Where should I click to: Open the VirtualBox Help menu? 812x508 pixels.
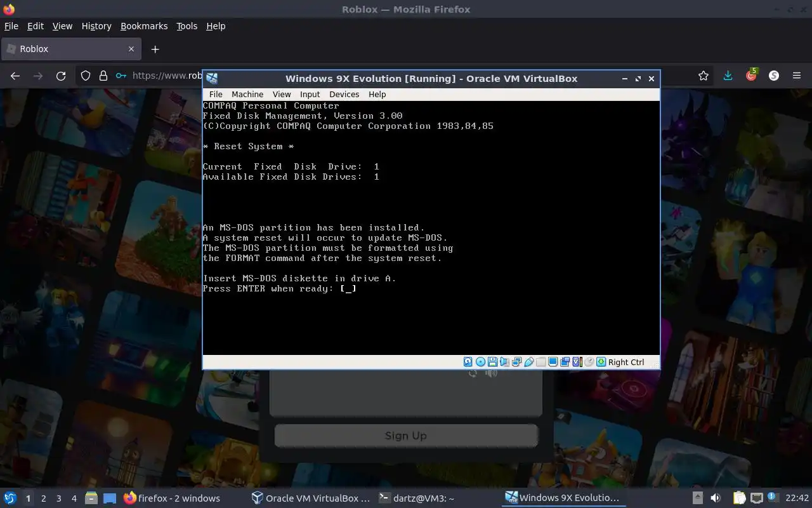click(377, 94)
